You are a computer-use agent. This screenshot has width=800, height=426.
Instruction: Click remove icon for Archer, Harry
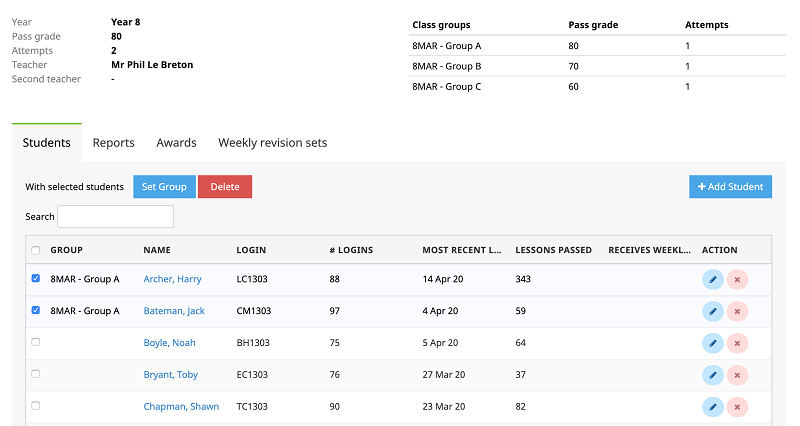coord(737,280)
